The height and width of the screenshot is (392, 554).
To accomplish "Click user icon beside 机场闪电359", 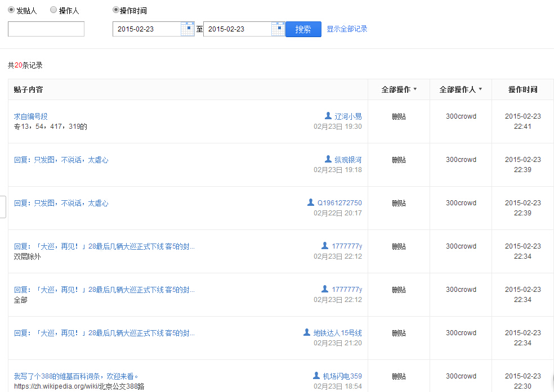I will (x=316, y=376).
